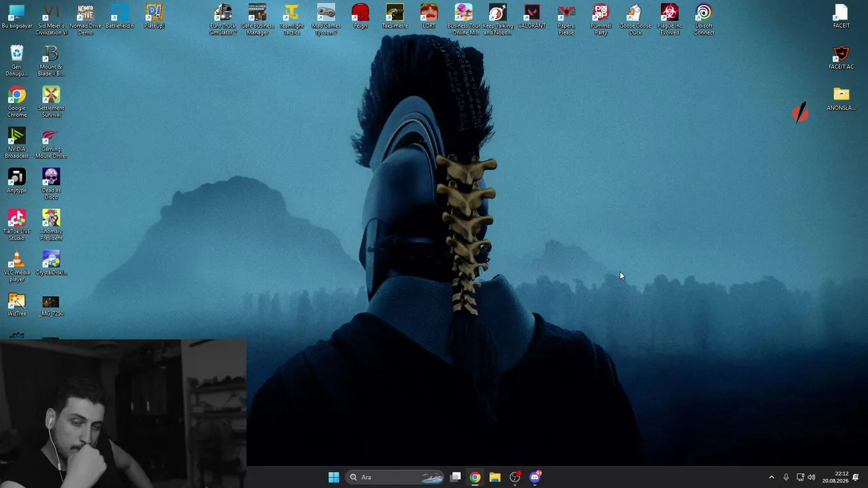The height and width of the screenshot is (488, 868).
Task: Select the Feign game shortcut
Action: 360,16
